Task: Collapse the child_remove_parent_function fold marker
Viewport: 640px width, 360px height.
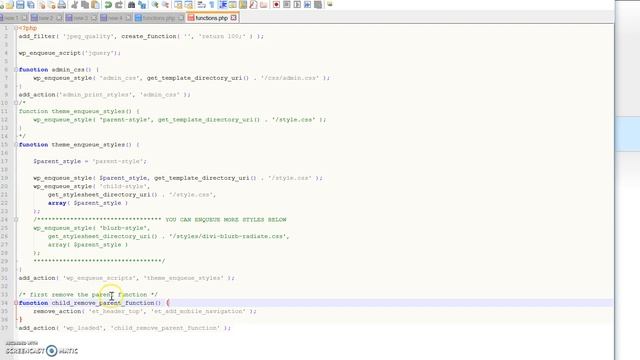Action: pos(16,303)
